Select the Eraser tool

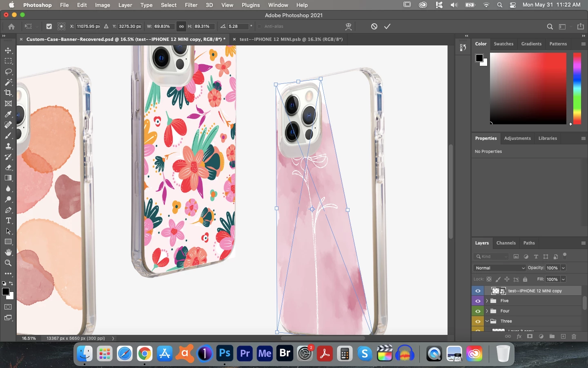pos(8,167)
